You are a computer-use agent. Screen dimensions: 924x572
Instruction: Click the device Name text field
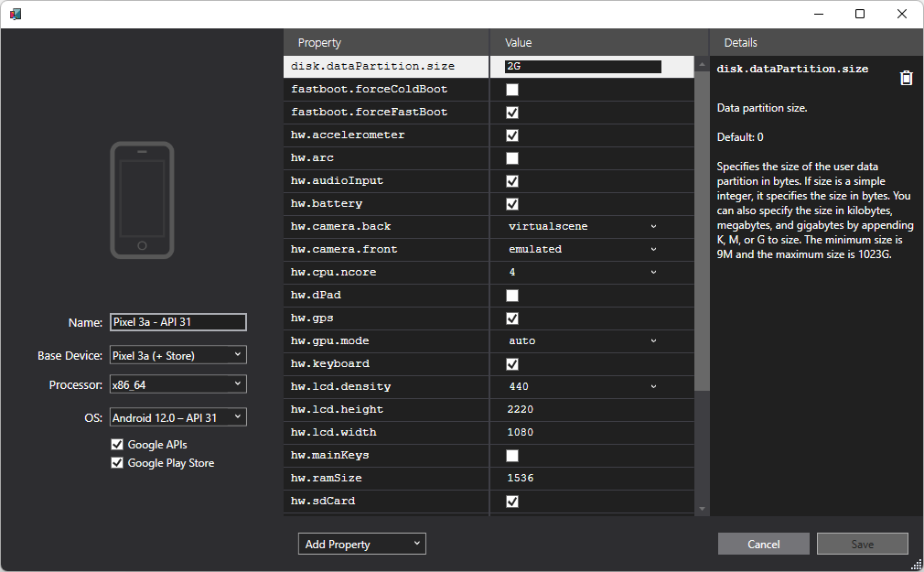177,322
